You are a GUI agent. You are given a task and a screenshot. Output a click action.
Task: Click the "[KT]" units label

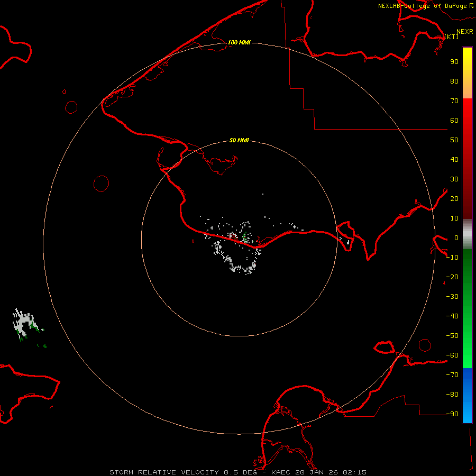click(x=451, y=36)
